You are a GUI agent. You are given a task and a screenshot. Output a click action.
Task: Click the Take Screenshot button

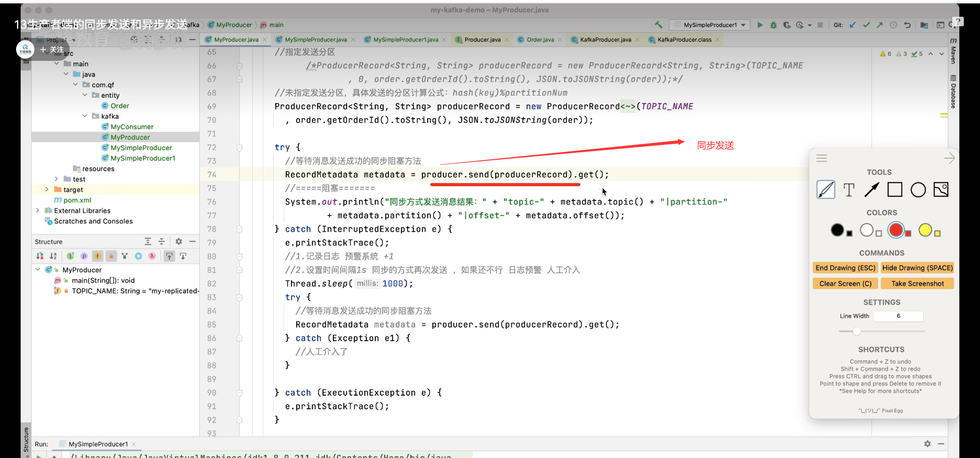click(x=917, y=284)
